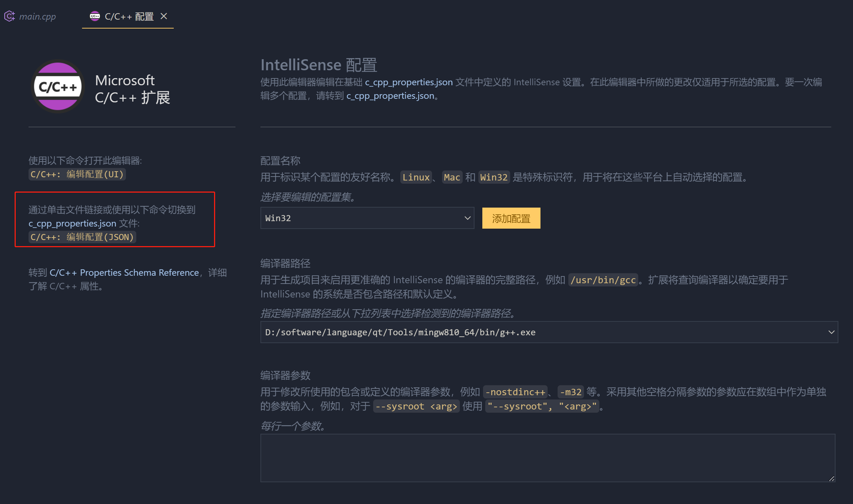Click the 编译器参数 text area

[548, 458]
